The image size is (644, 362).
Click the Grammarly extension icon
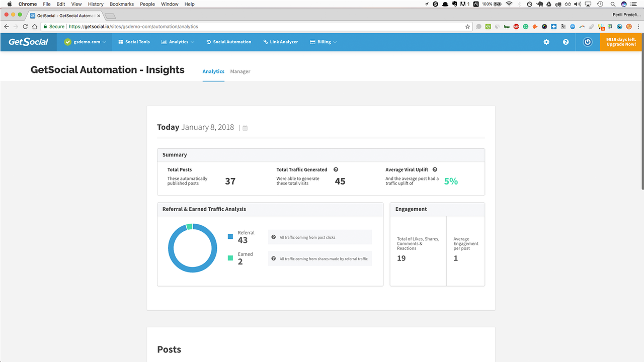click(526, 26)
